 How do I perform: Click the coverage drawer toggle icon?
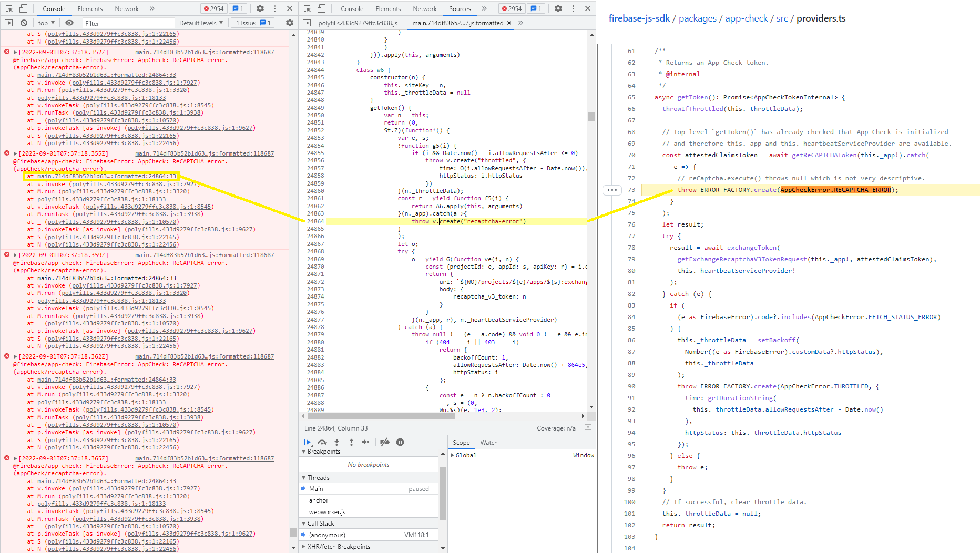tap(588, 428)
